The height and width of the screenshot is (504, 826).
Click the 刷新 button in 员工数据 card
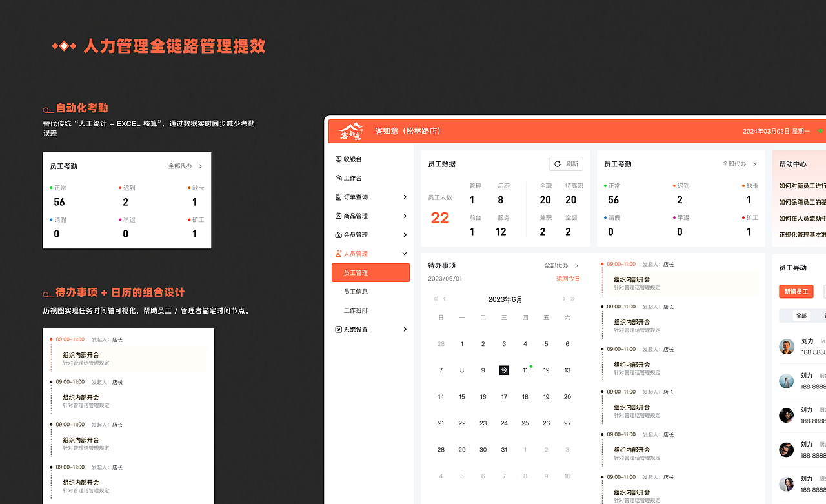[566, 164]
